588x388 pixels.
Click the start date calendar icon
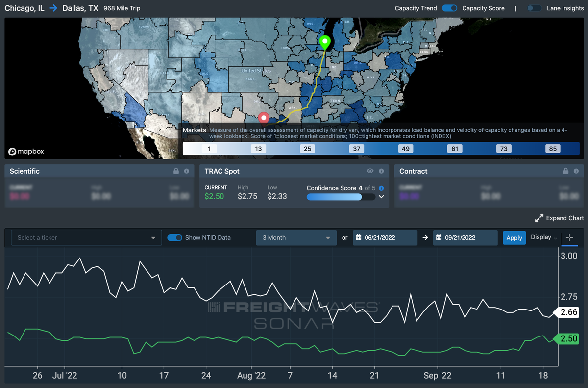pos(359,238)
